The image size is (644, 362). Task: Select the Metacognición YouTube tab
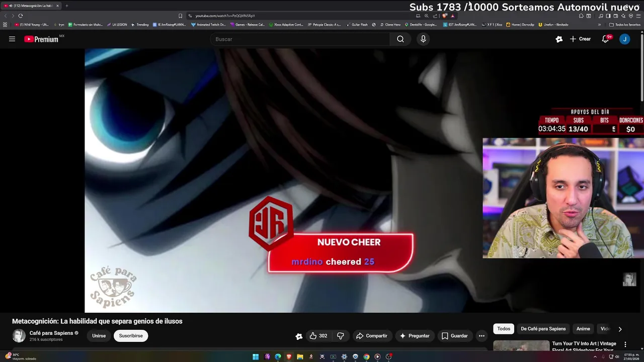(x=31, y=6)
